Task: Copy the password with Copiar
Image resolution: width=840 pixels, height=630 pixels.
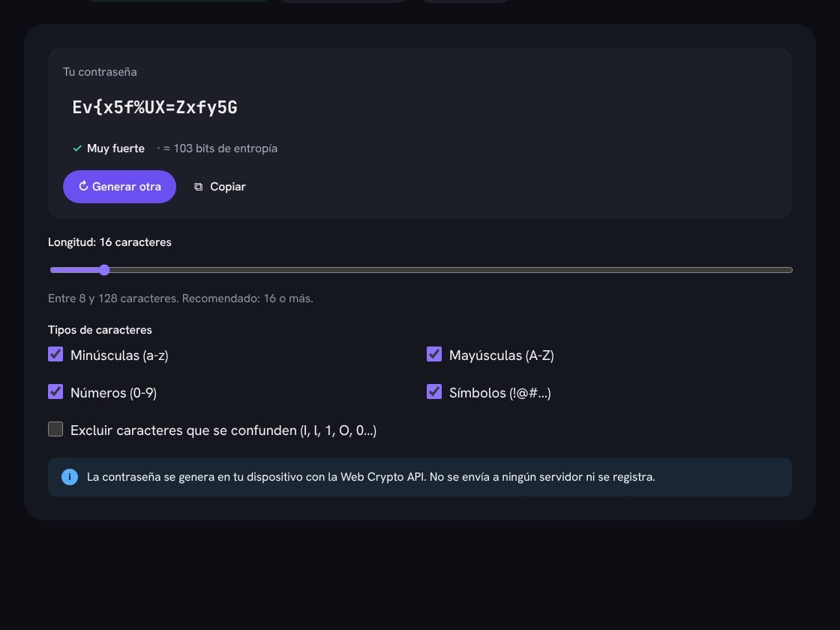Action: point(220,187)
